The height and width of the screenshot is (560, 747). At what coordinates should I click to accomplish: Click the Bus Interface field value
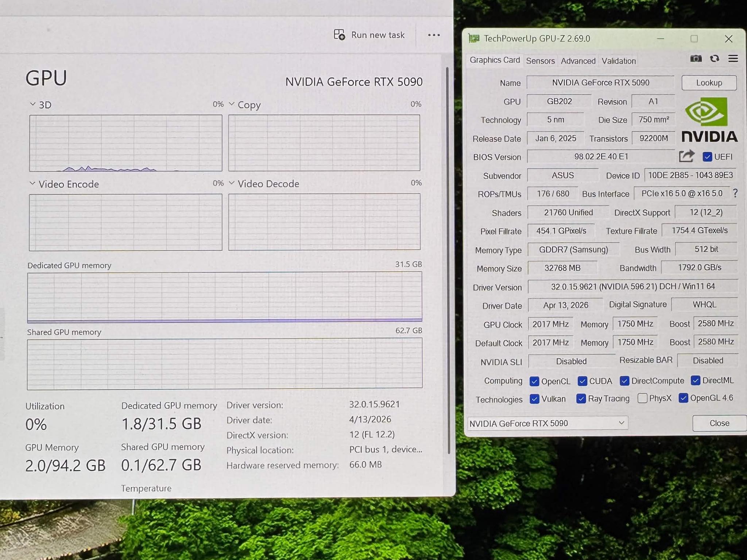[682, 194]
